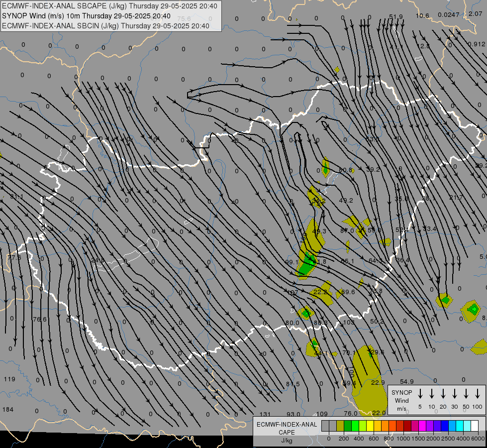Click the map value '81.5'
Screen dimensions: 487x448
coord(293,384)
